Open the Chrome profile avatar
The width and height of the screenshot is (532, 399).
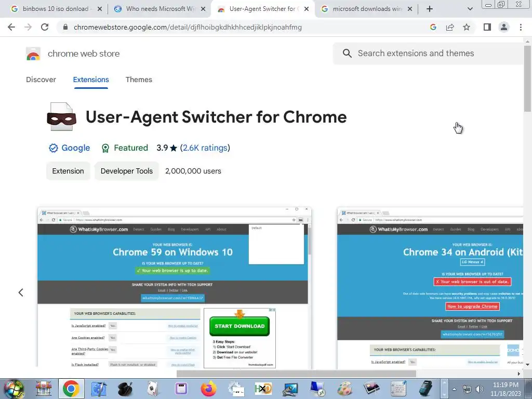(x=504, y=27)
